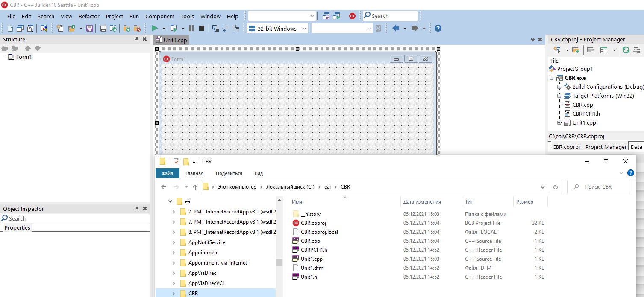
Task: Open the 32-bit Windows platform dropdown
Action: 304,29
